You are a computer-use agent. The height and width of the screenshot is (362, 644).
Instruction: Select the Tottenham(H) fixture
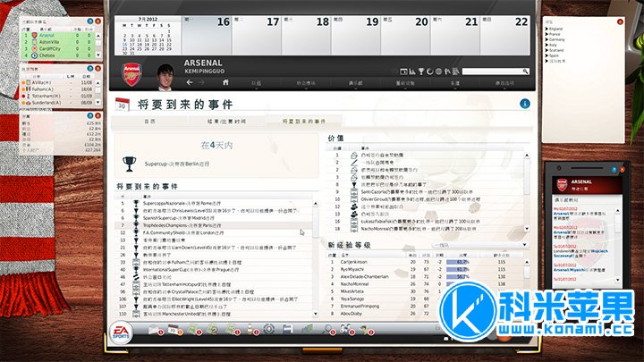(x=58, y=96)
